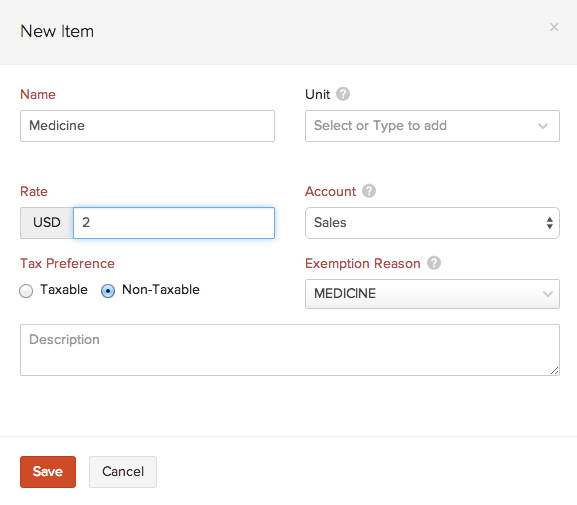Save the new item
The image size is (577, 505).
(48, 472)
